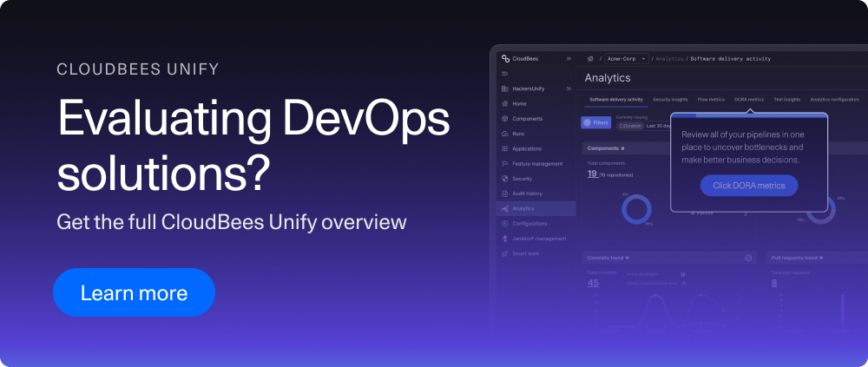Click 'Get the full CloudBees Unify overview' text
The height and width of the screenshot is (367, 868).
232,222
